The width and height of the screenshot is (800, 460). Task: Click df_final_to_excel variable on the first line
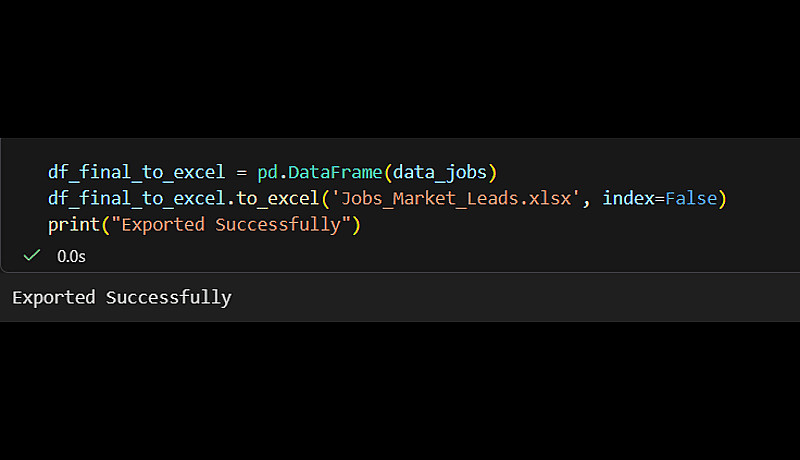coord(136,171)
